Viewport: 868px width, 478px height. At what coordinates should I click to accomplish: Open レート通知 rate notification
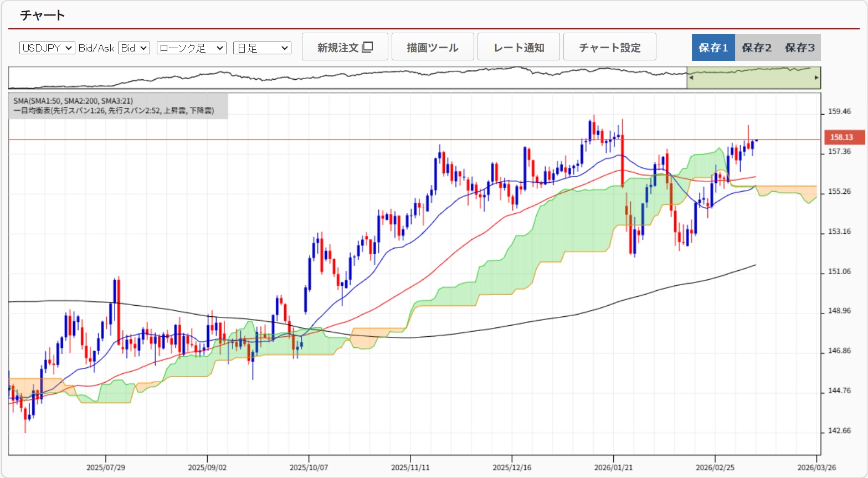pos(518,47)
